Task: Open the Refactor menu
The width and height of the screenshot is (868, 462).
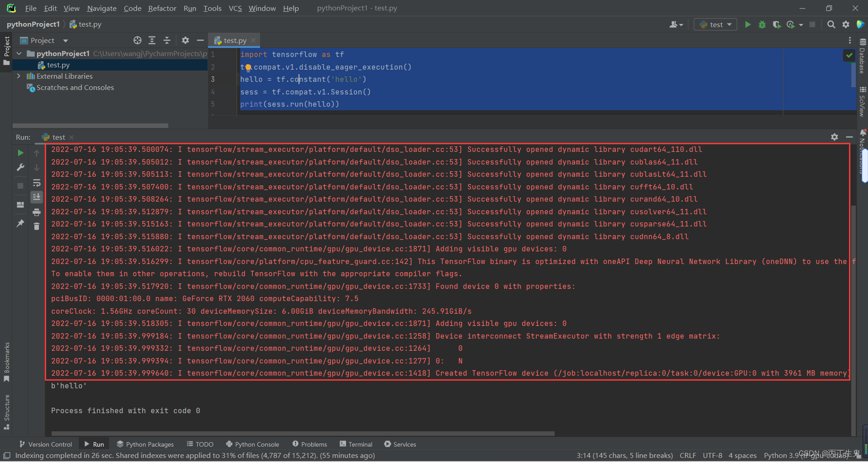Action: click(x=162, y=8)
